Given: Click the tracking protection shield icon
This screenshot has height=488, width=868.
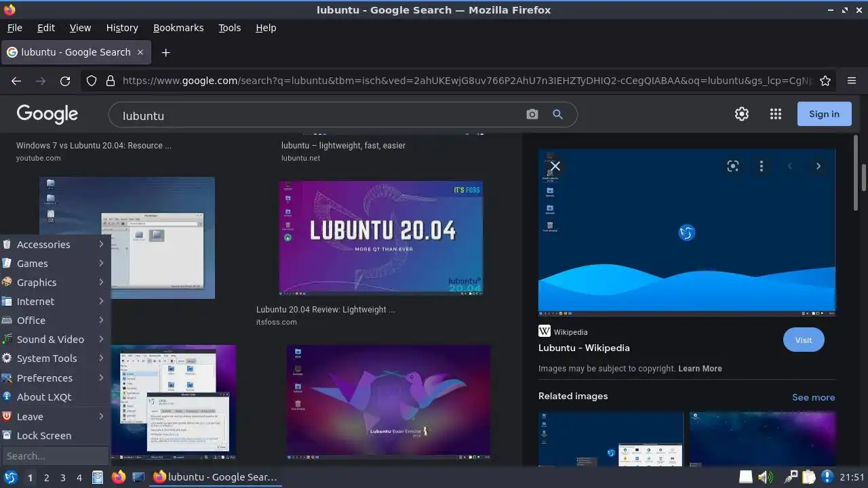Looking at the screenshot, I should coord(92,81).
